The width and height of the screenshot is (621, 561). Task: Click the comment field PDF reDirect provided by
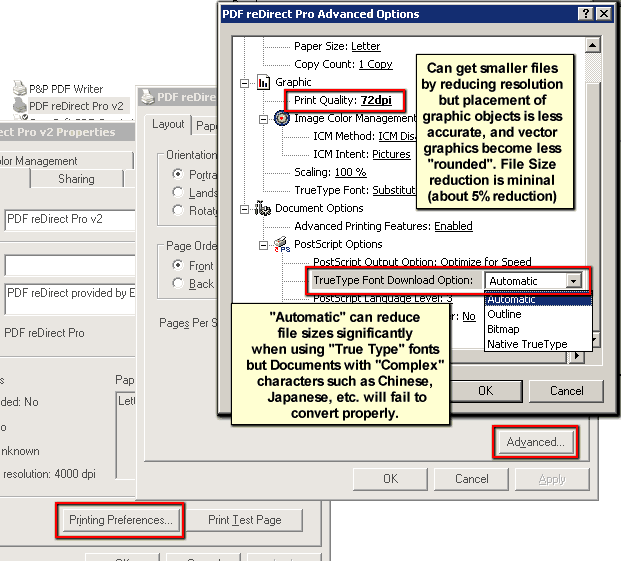[x=70, y=299]
